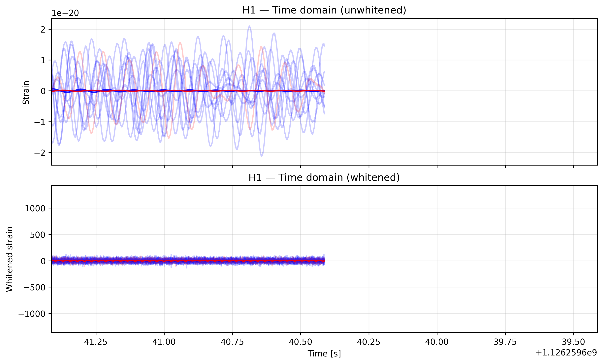Click the 500 tick label on whitened plot
The width and height of the screenshot is (603, 364).
pos(38,235)
